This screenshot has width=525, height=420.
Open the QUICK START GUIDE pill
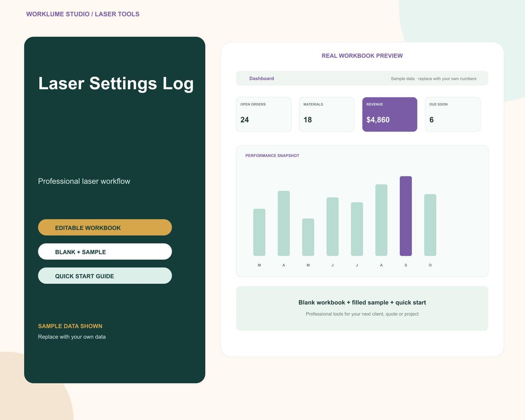click(x=105, y=276)
